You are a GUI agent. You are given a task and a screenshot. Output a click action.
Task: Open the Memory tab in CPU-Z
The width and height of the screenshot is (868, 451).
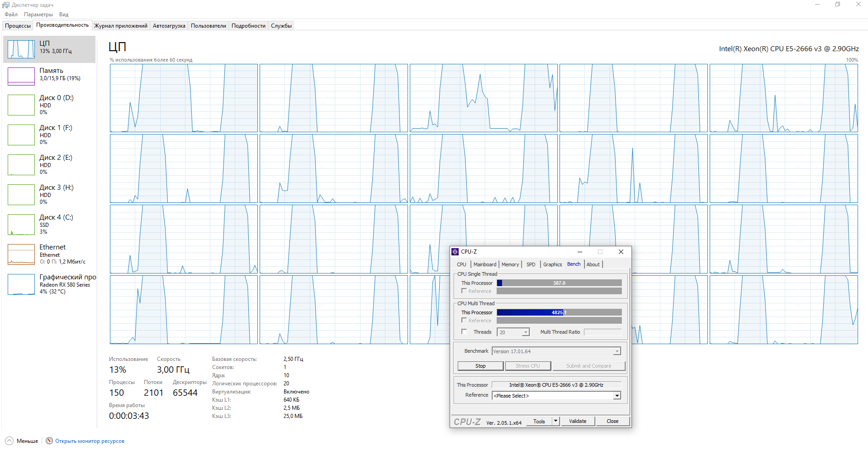tap(510, 264)
